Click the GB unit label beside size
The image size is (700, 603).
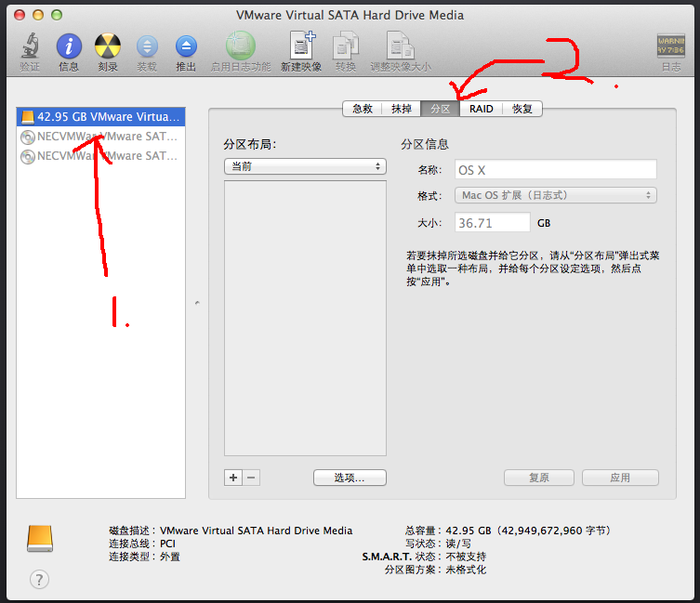pyautogui.click(x=544, y=223)
